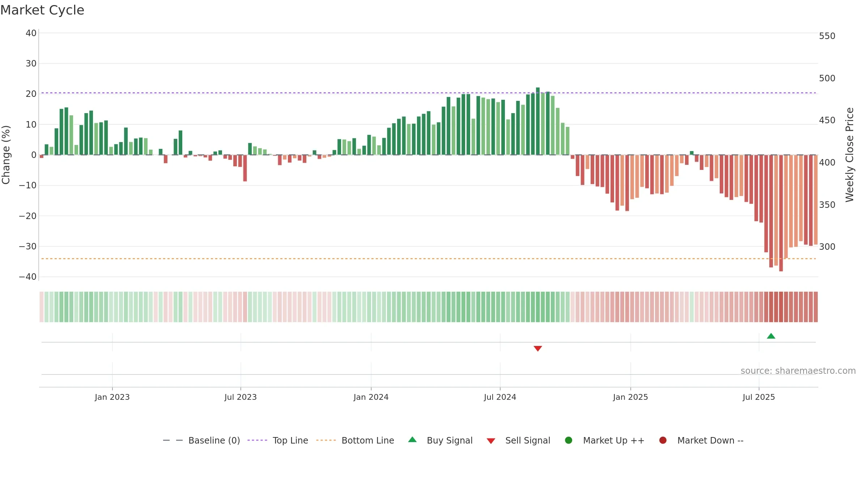
Task: Click the Weekly Close Price axis title
Action: [850, 155]
